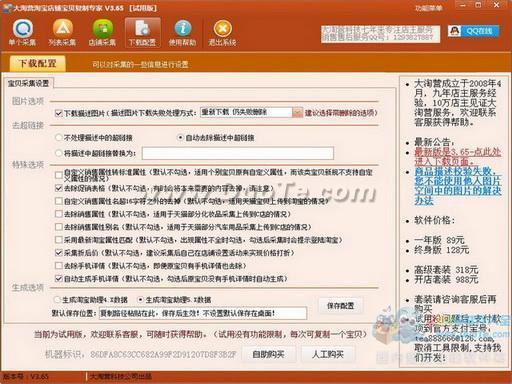Click the 自助购买 button

click(x=269, y=354)
